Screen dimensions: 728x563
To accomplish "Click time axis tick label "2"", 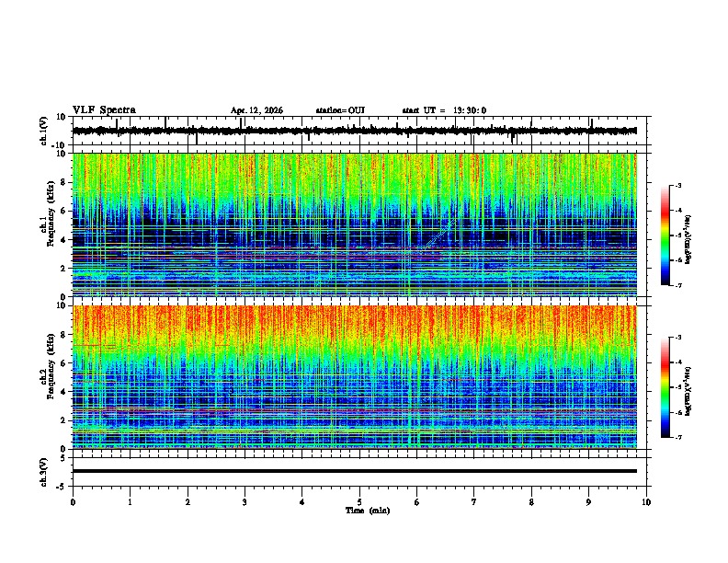I will [x=188, y=502].
